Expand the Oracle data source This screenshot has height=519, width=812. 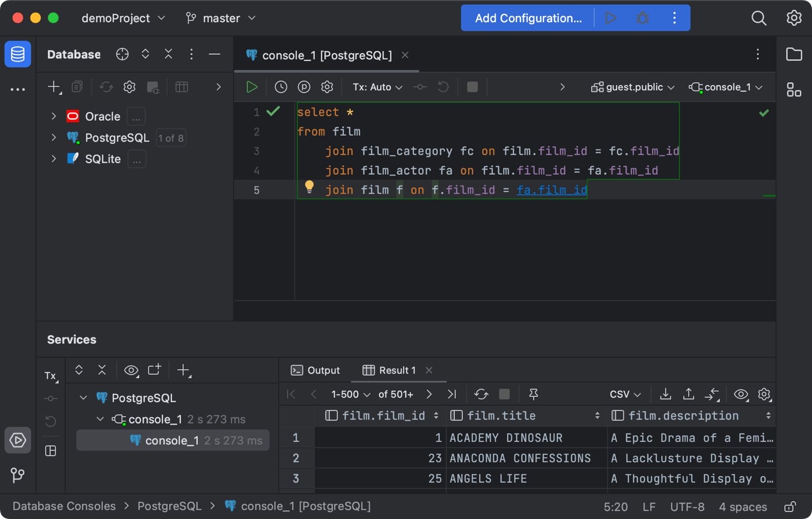(x=53, y=116)
